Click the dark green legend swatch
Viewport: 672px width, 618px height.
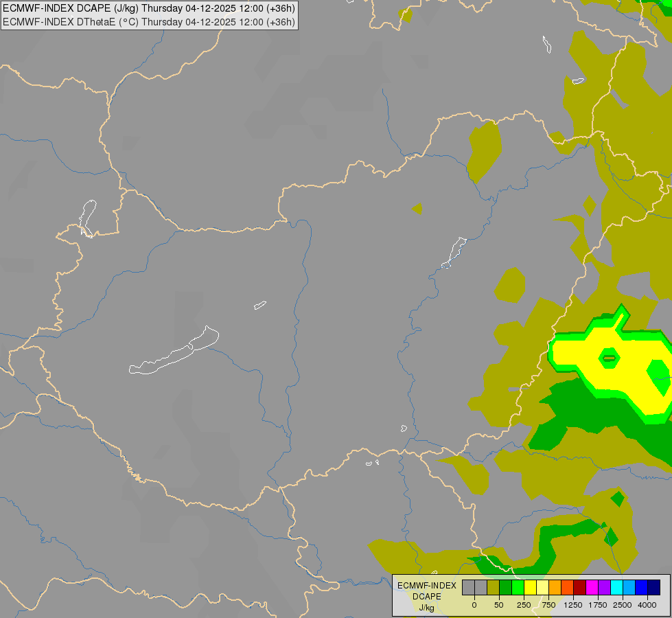505,588
